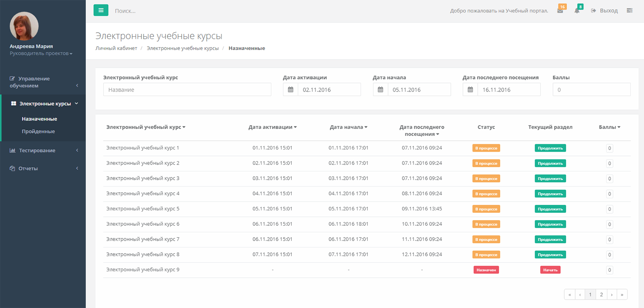644x308 pixels.
Task: Click the Дата последнего посещения date field
Action: [509, 89]
